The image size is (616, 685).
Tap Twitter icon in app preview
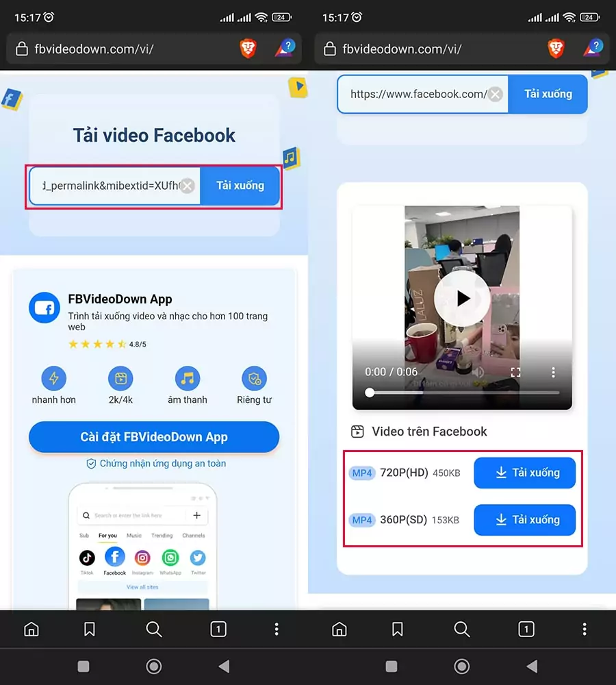click(x=198, y=558)
